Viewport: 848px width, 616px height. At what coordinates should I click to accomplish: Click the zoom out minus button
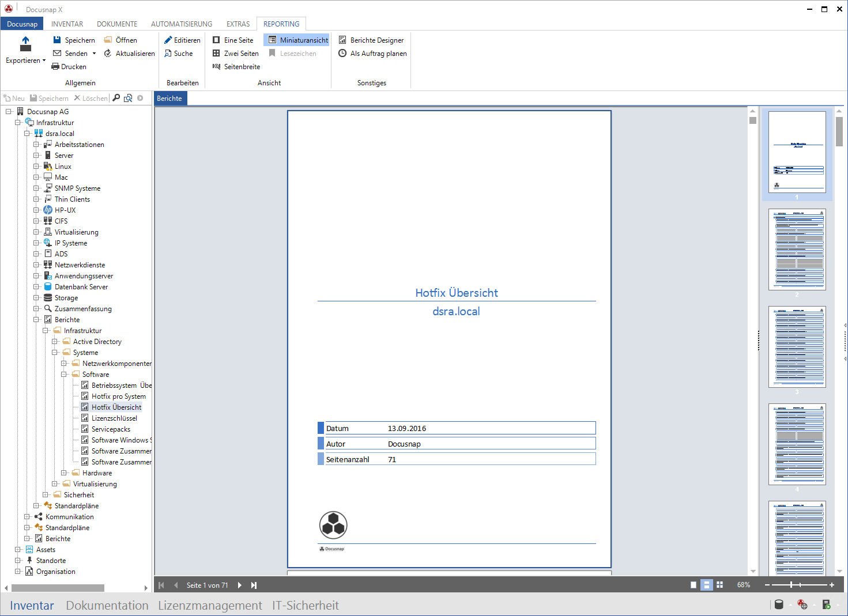[x=767, y=585]
